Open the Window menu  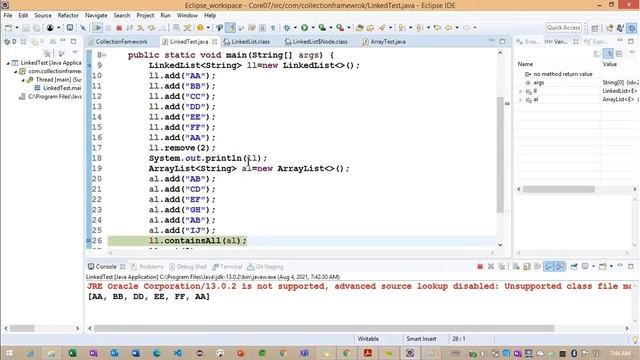tap(187, 16)
